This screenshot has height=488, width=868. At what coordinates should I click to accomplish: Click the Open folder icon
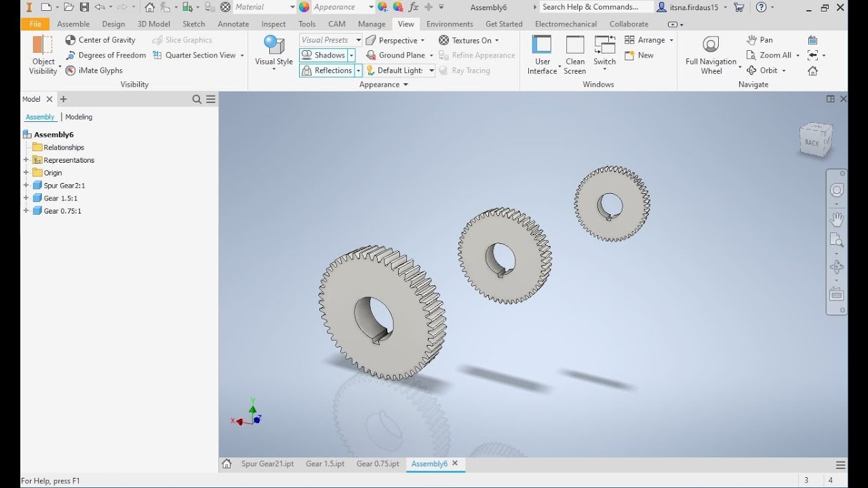[x=68, y=7]
